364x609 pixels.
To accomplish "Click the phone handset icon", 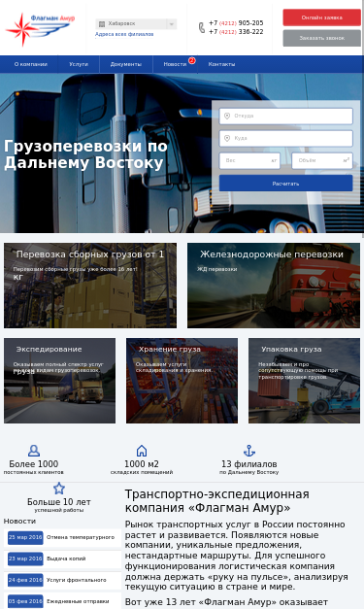I will [x=202, y=27].
